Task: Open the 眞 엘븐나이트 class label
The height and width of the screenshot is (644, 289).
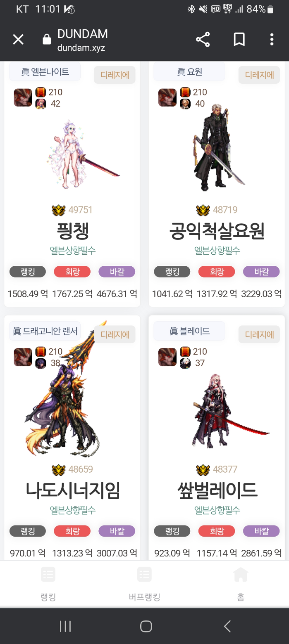Action: [45, 72]
